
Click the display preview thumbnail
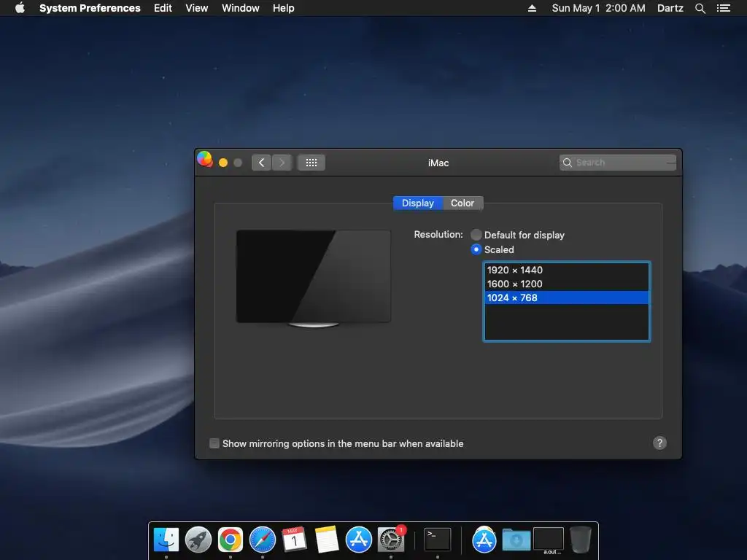pos(314,278)
